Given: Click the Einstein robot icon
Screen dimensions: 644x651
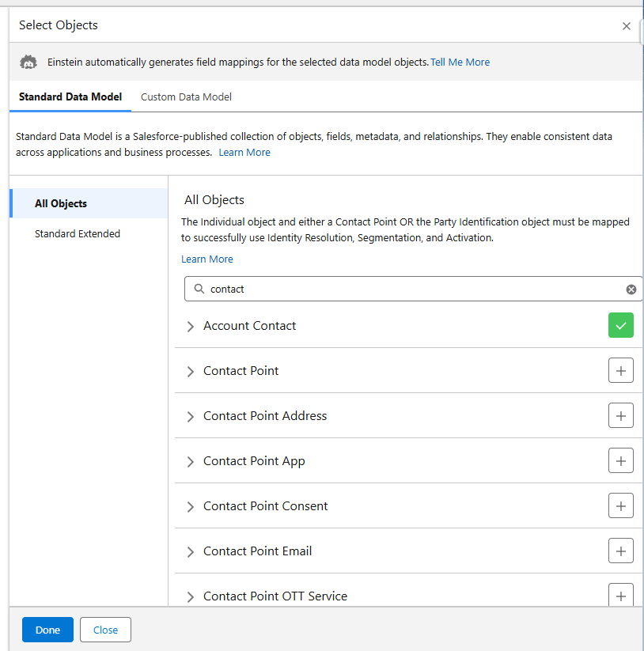Looking at the screenshot, I should [28, 62].
